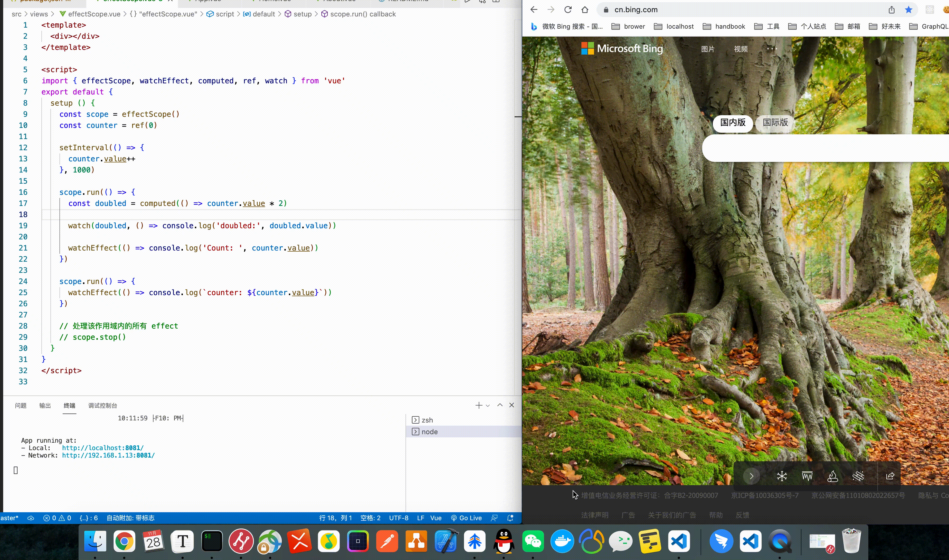The height and width of the screenshot is (560, 949).
Task: Open the 调试控制台 panel tab
Action: [103, 406]
